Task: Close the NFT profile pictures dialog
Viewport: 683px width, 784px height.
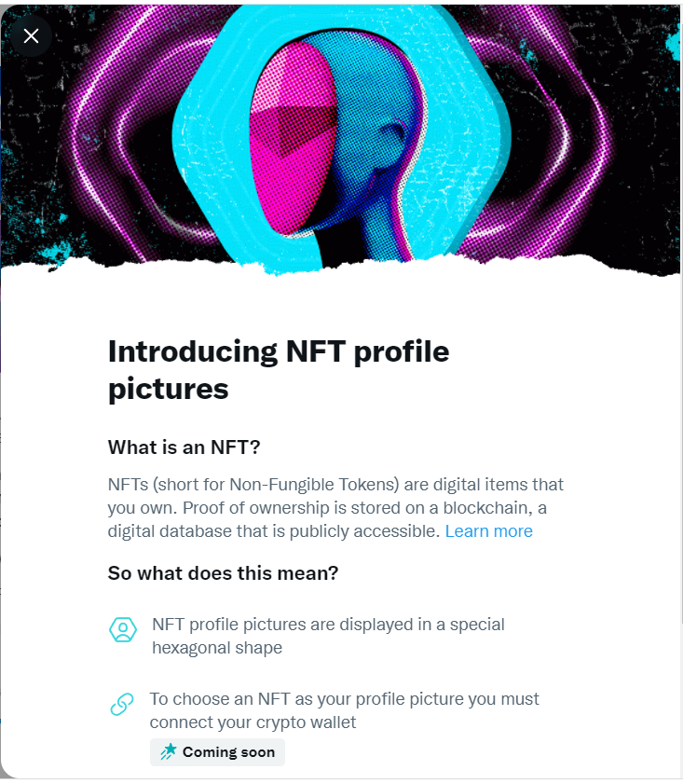Action: pos(31,36)
